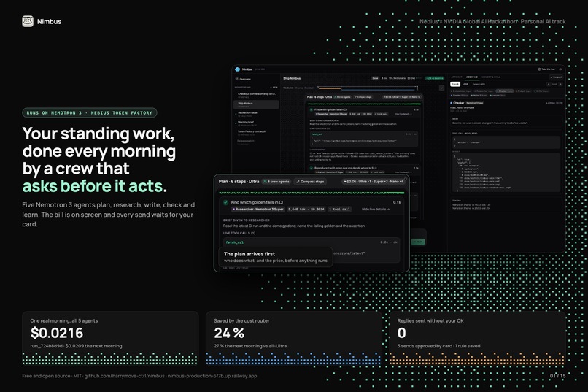The image size is (588, 392).
Task: Click the green plan progress bar in the callout
Action: (x=312, y=193)
